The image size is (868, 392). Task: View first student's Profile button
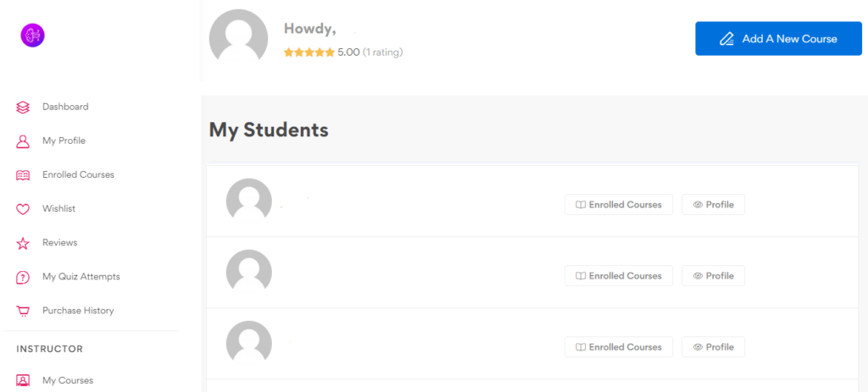[713, 205]
